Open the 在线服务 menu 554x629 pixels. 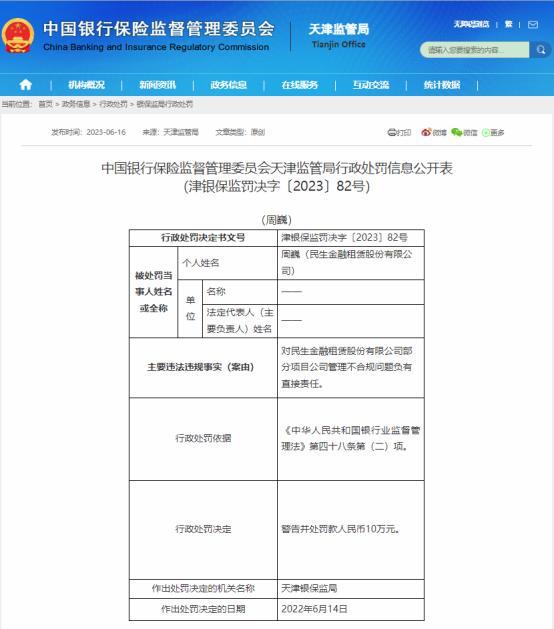300,85
